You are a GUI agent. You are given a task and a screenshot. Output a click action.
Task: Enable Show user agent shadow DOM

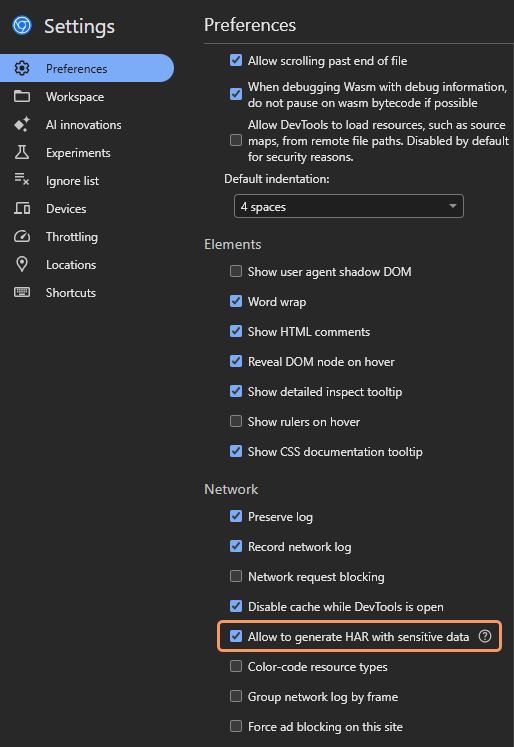pos(236,271)
